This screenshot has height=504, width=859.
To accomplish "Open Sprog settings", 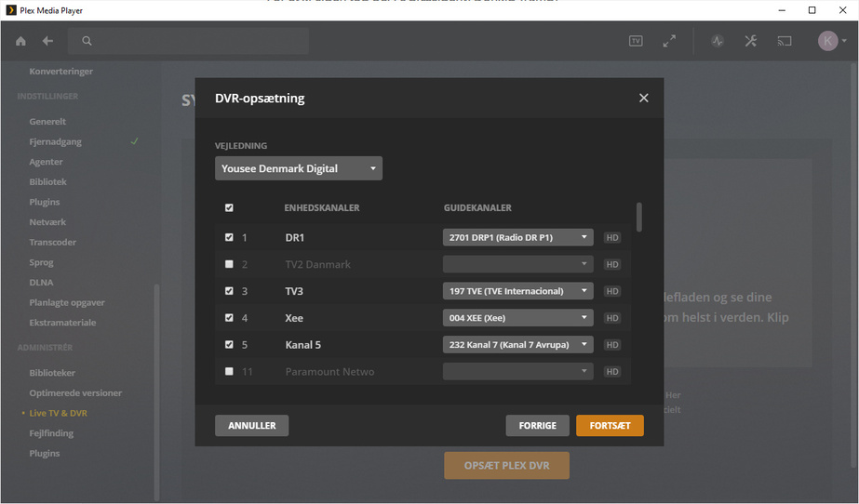I will (41, 262).
